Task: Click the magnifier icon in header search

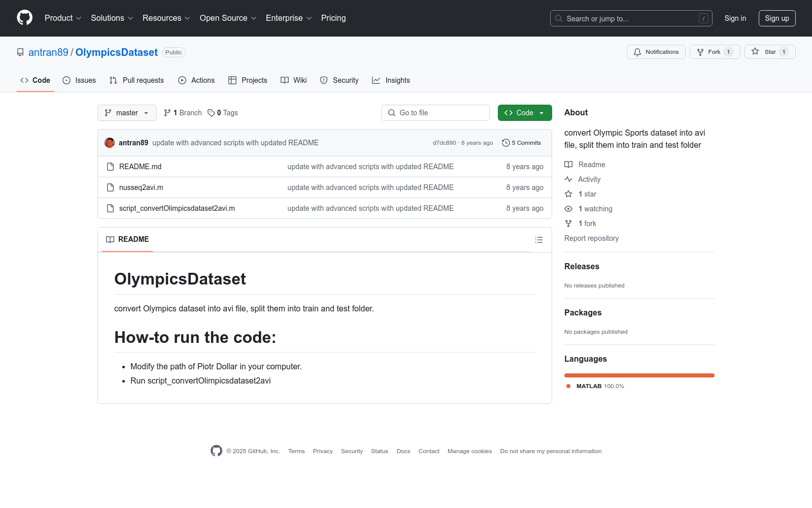Action: (x=559, y=18)
